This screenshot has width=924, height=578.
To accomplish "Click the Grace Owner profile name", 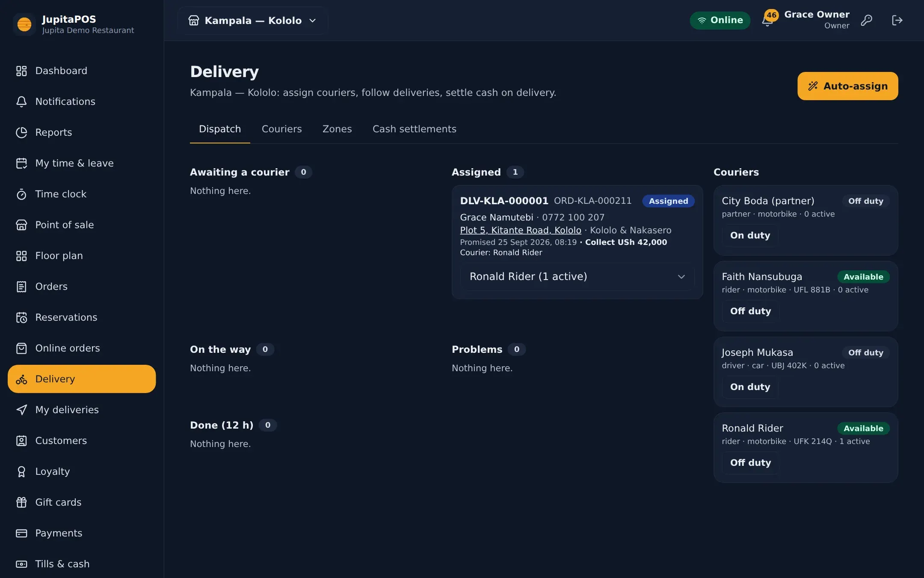I will click(x=817, y=15).
